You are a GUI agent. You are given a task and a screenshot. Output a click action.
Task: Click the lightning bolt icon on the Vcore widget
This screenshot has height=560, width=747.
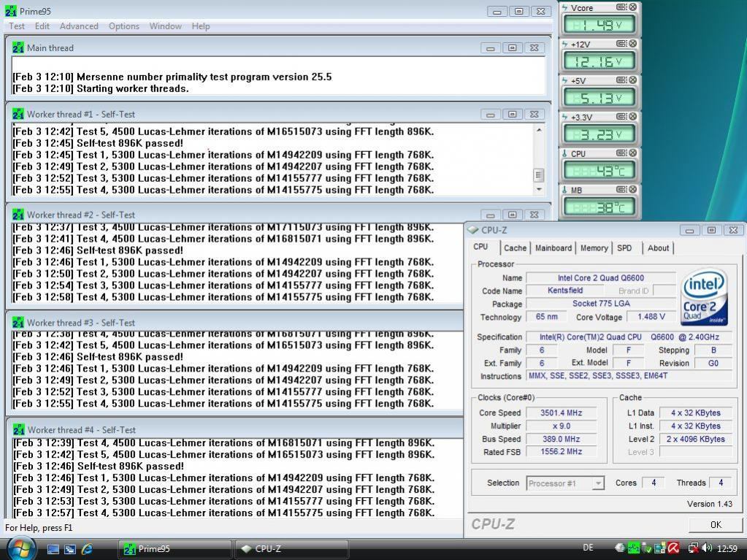point(565,7)
